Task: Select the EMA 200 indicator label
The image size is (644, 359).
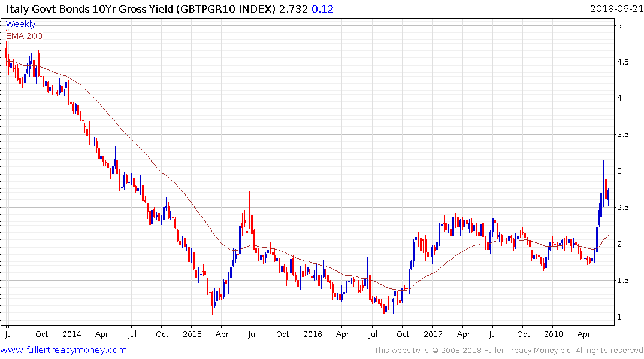Action: pyautogui.click(x=24, y=35)
